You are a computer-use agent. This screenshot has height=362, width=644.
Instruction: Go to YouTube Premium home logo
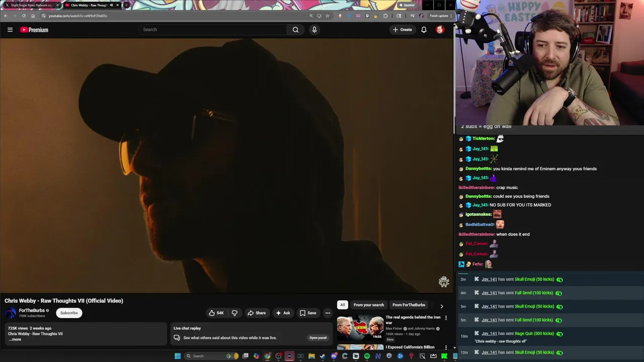point(34,30)
